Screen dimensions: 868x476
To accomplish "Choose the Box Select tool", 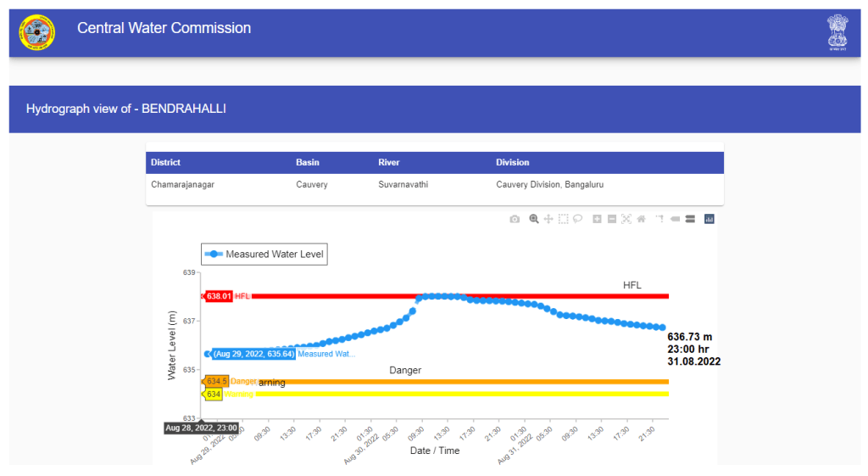I will click(563, 219).
